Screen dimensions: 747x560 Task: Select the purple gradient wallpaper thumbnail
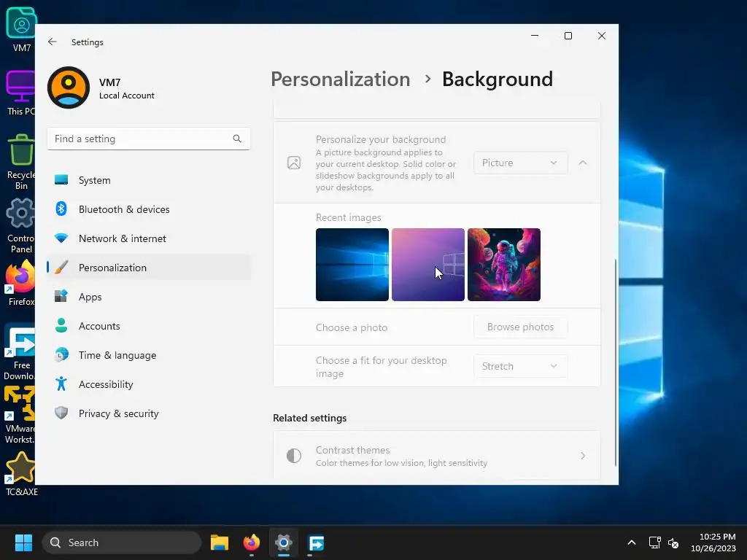pos(427,265)
